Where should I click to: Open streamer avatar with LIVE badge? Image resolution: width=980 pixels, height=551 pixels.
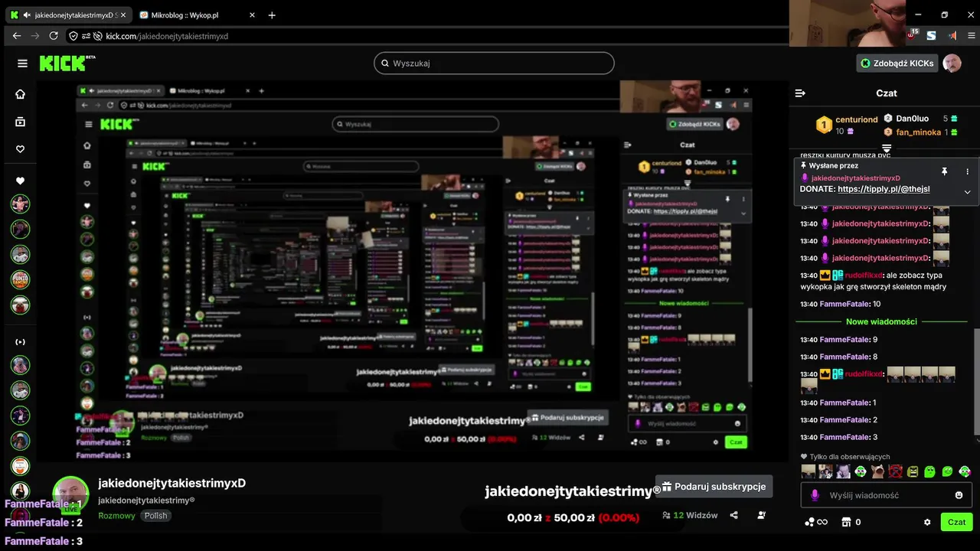tap(70, 494)
